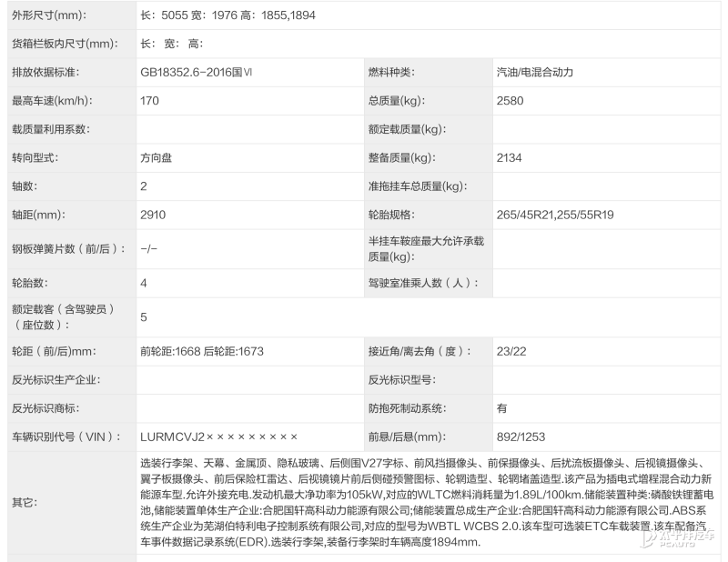Select track value 前轮距:1668 后轮距:1673
Image resolution: width=728 pixels, height=562 pixels.
click(202, 351)
